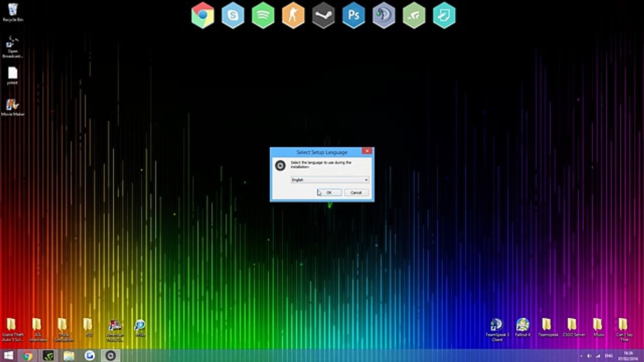The height and width of the screenshot is (362, 644).
Task: Launch Photoshop from the hexagon dock
Action: (x=354, y=16)
